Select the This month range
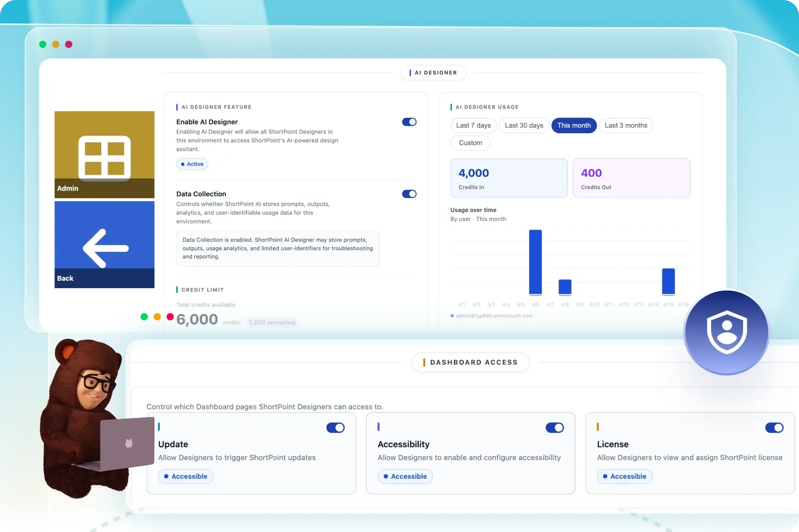This screenshot has height=532, width=799. click(574, 126)
